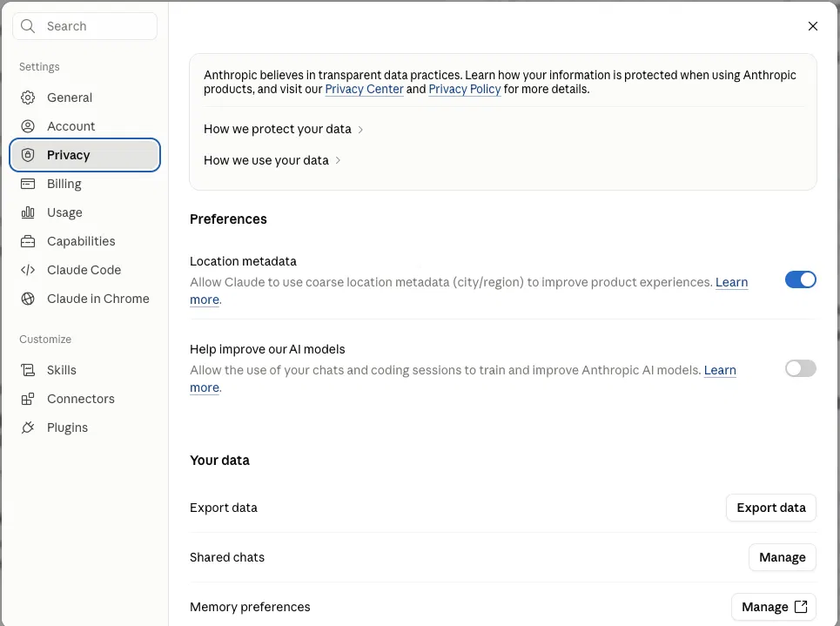Viewport: 840px width, 626px height.
Task: Follow the Privacy Policy link
Action: coord(465,89)
